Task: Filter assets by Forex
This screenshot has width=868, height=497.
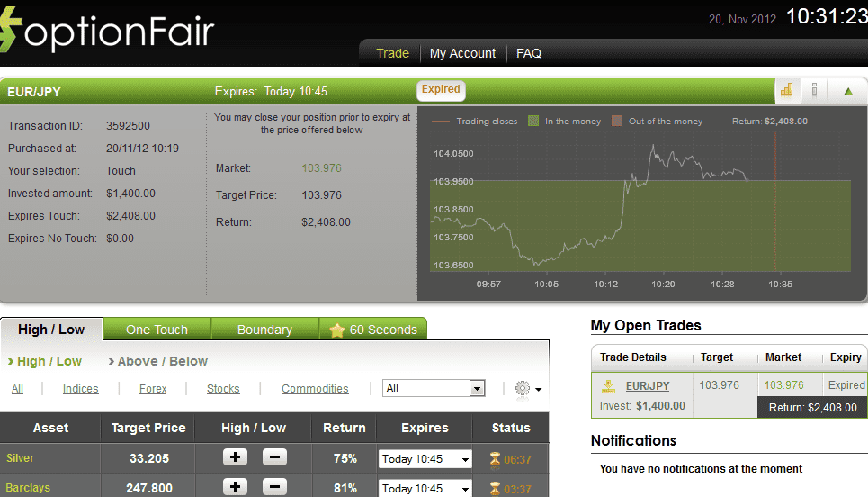Action: tap(153, 388)
